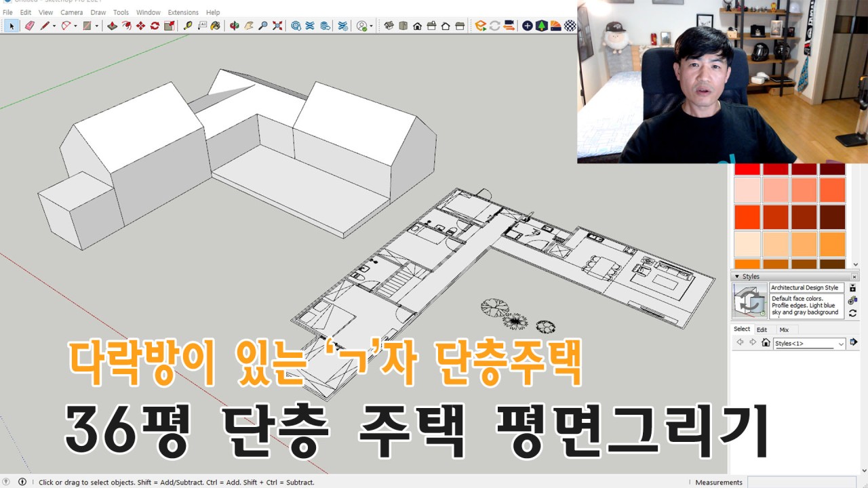
Task: Open the Styles<1> collection dropdown
Action: [841, 344]
